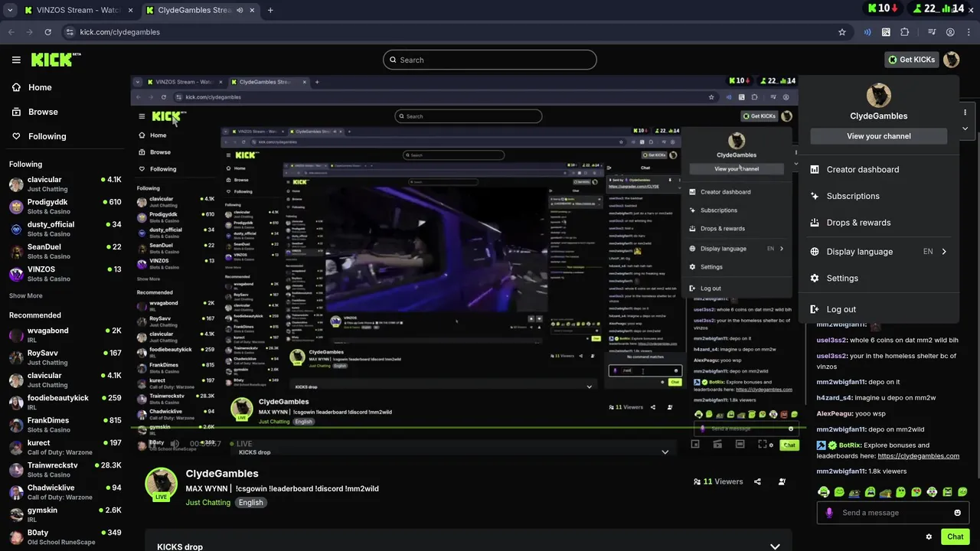Open the hamburger sidebar menu
The image size is (980, 551).
coord(16,60)
